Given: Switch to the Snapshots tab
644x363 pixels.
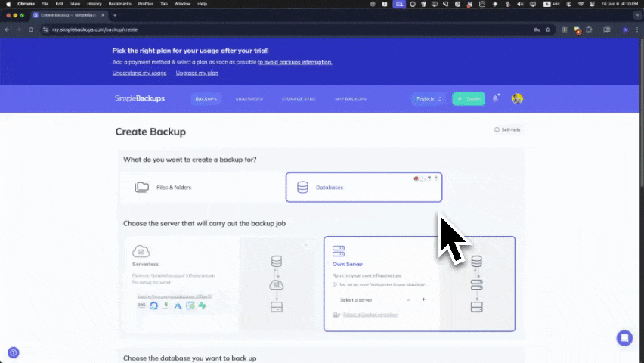Looking at the screenshot, I should pyautogui.click(x=249, y=99).
